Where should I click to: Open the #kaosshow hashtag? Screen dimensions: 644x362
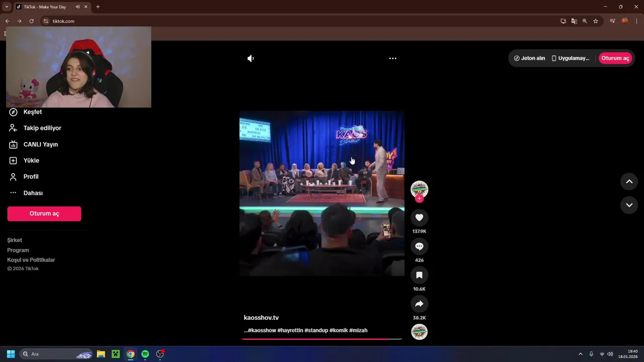(x=262, y=330)
